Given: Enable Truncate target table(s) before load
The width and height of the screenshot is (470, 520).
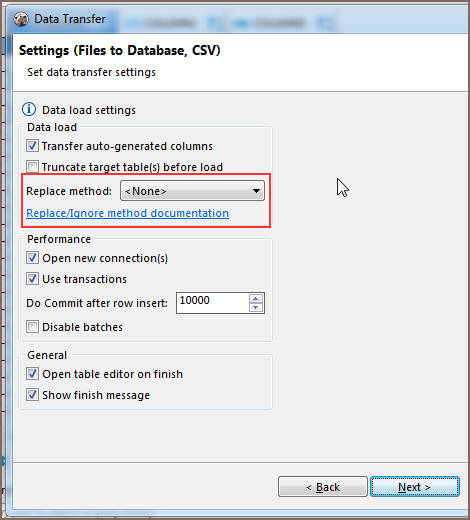Looking at the screenshot, I should 32,166.
